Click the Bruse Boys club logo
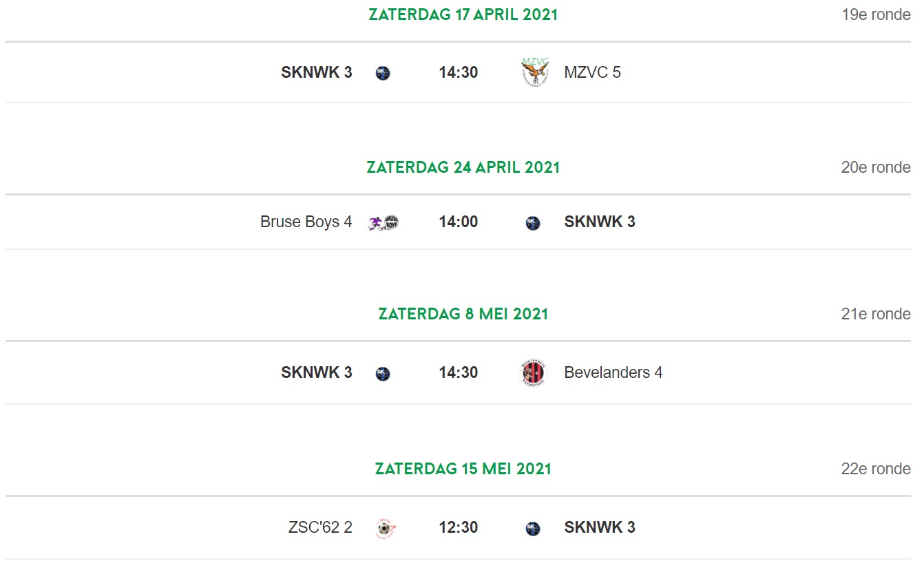Viewport: 924px width, 572px height. pos(384,222)
